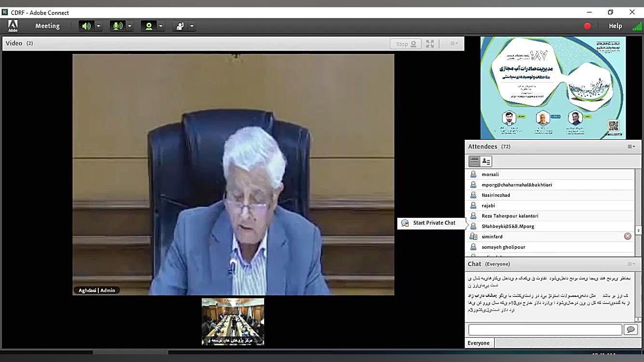Image resolution: width=644 pixels, height=362 pixels.
Task: Select the Everyone chat tab
Action: [x=479, y=343]
